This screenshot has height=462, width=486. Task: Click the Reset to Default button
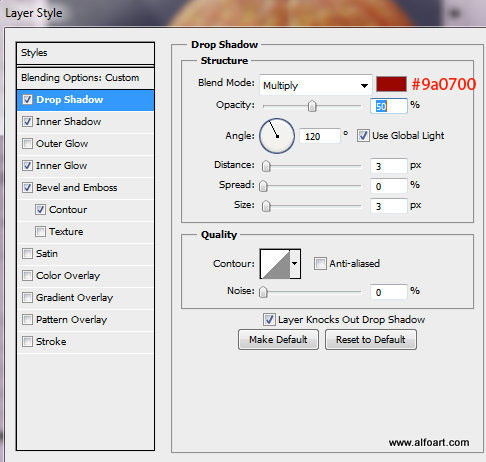pos(371,340)
